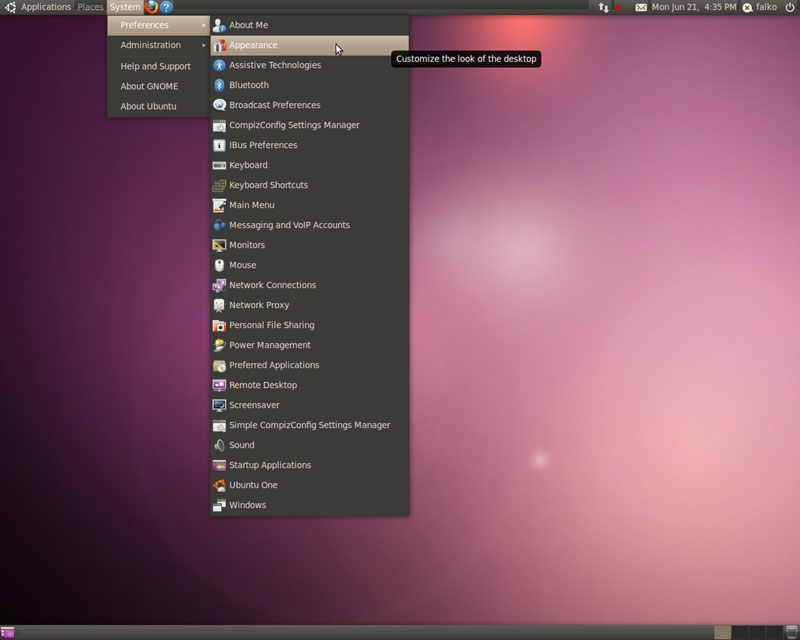Click 'Startup Applications' text
Image resolution: width=800 pixels, height=640 pixels.
[x=270, y=465]
